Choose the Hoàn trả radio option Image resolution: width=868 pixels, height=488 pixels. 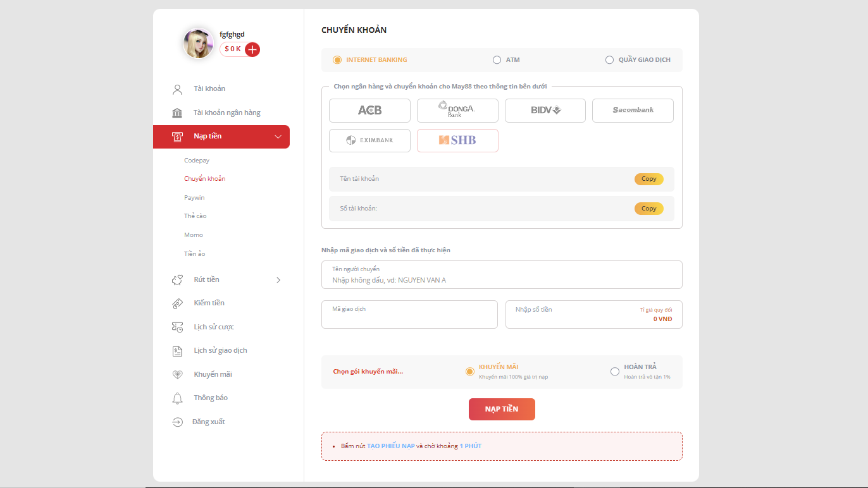tap(614, 372)
